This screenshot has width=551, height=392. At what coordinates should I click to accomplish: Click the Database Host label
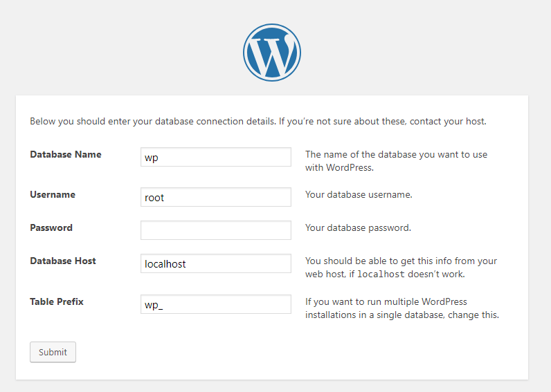point(63,261)
